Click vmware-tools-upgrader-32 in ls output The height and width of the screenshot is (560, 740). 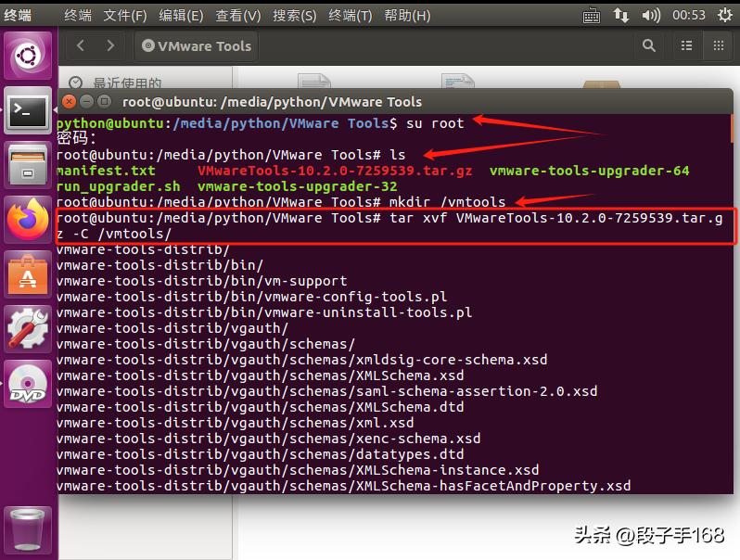(298, 186)
